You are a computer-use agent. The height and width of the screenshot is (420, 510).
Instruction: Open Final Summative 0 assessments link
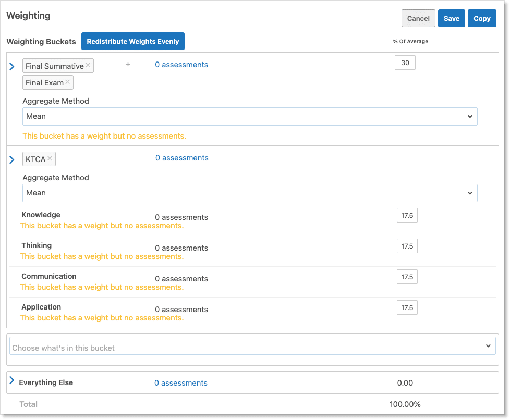coord(181,65)
